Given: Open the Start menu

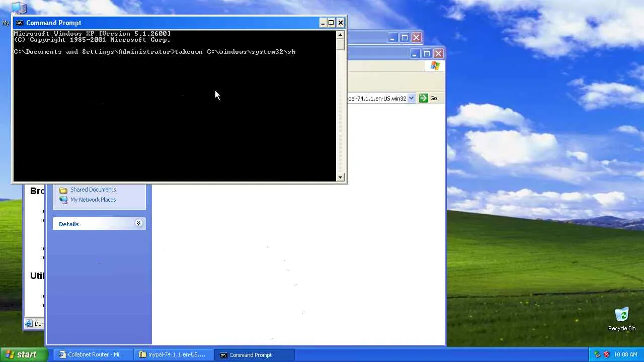Looking at the screenshot, I should coord(24,354).
